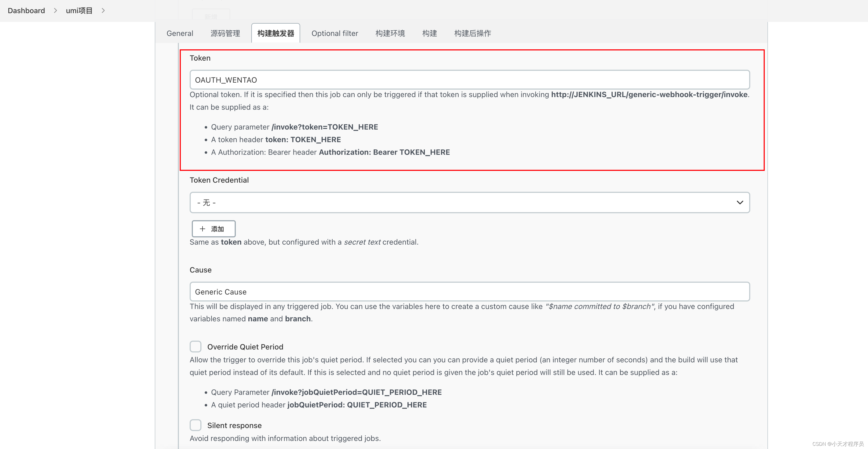Image resolution: width=868 pixels, height=449 pixels.
Task: Open the Optional filter tab
Action: tap(334, 33)
